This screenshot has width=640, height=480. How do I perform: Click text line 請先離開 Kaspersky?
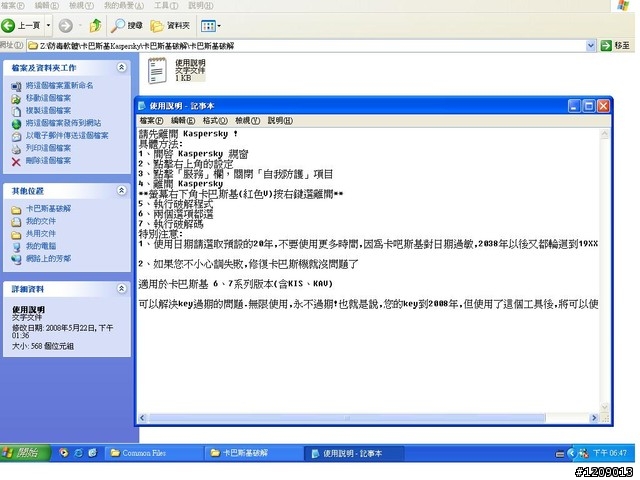188,134
